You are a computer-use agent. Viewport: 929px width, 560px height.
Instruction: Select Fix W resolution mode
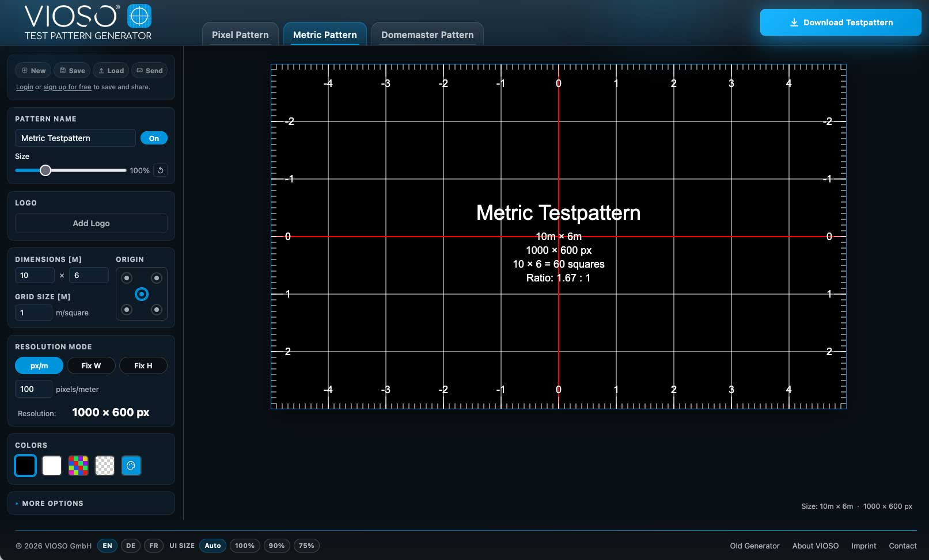91,365
